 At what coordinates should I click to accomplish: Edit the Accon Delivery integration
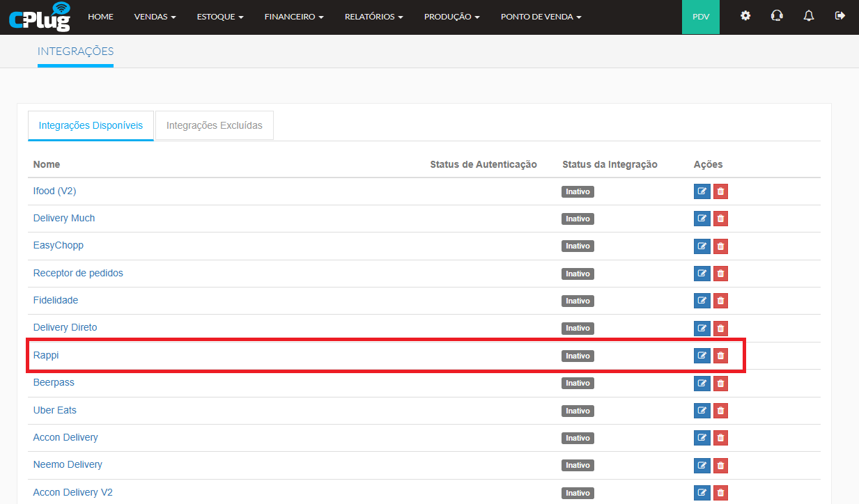(702, 438)
